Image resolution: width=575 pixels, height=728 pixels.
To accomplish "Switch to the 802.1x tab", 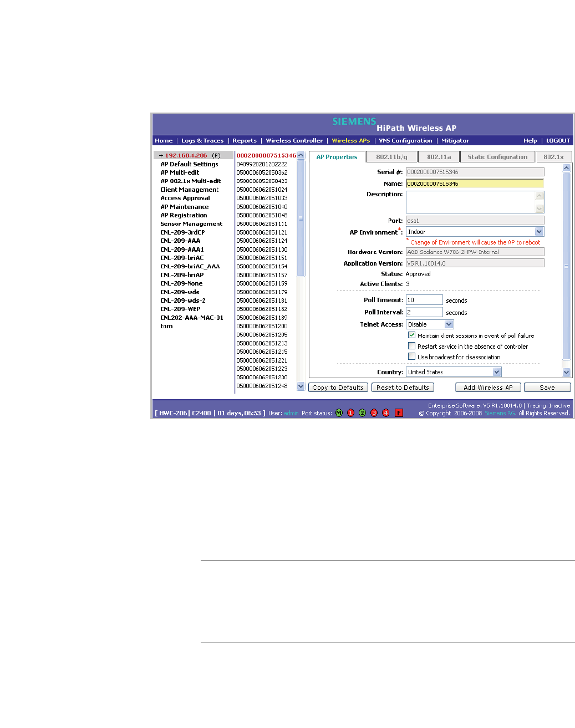I will tap(553, 157).
